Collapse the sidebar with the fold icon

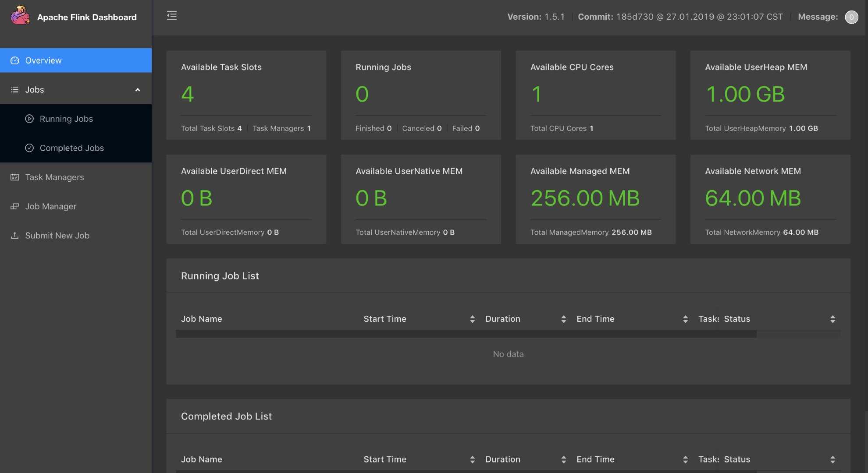point(172,16)
